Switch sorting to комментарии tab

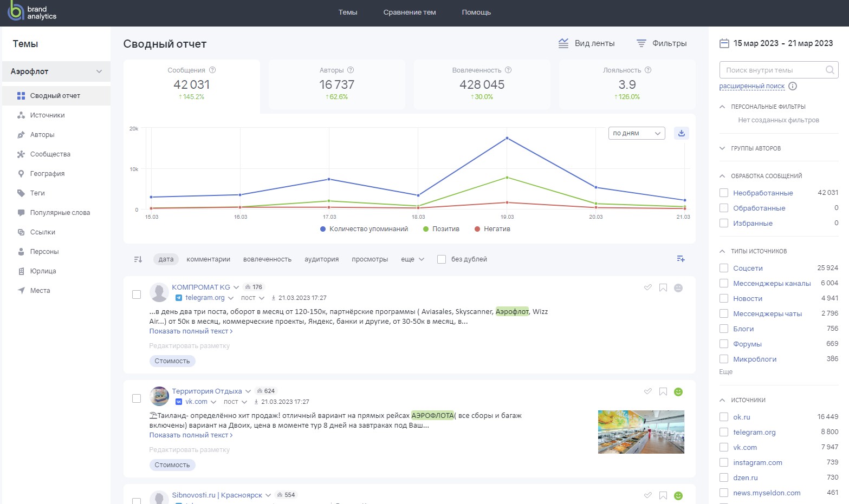click(x=208, y=259)
